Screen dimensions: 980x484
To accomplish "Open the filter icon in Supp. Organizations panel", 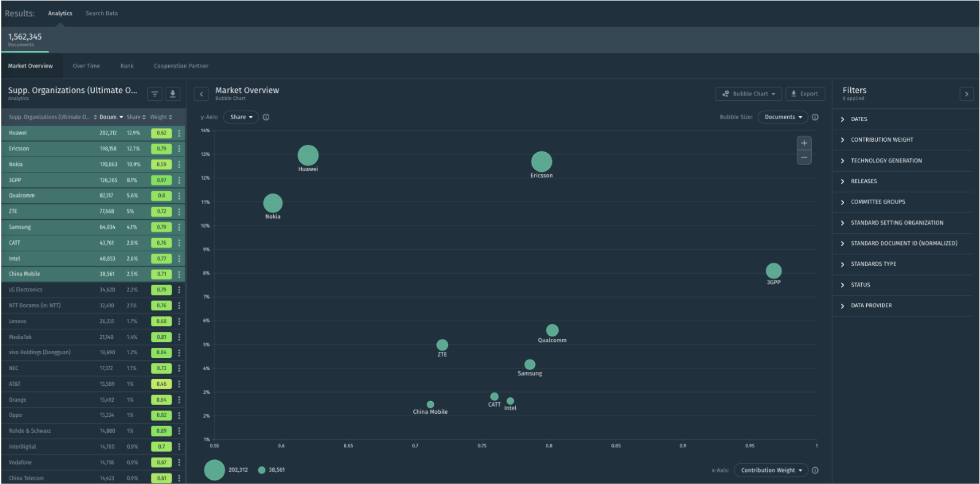I will [155, 94].
